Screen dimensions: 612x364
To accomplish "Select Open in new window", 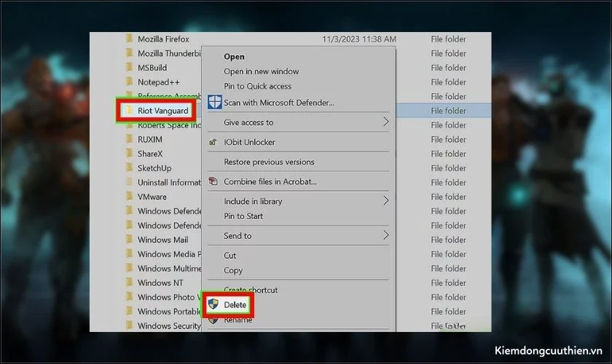I will [x=261, y=71].
